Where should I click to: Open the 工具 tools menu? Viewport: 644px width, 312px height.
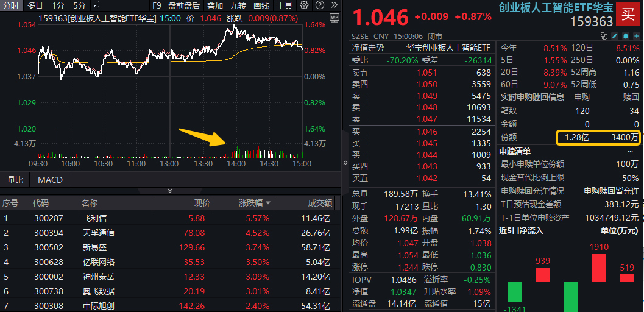[284, 5]
